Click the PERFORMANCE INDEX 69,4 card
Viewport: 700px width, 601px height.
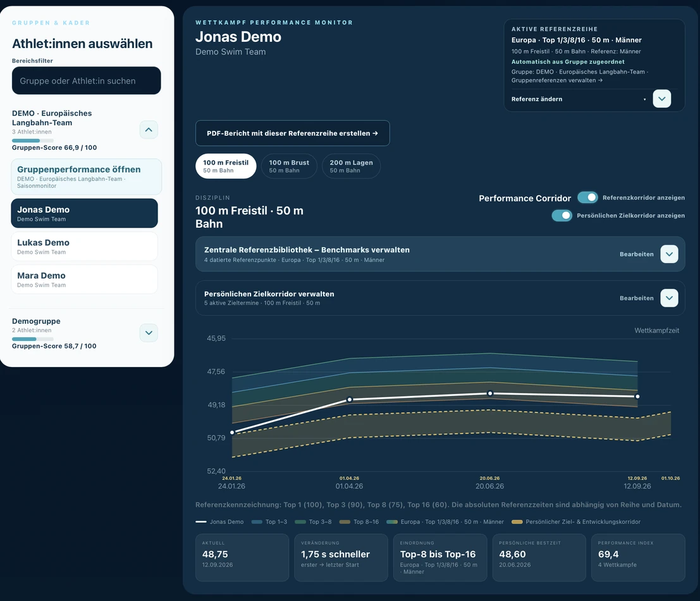pyautogui.click(x=639, y=558)
